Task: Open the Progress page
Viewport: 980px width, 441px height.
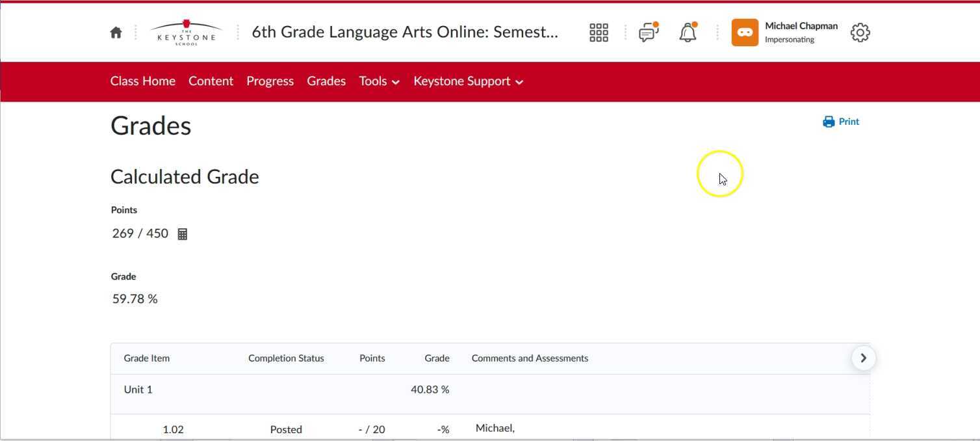Action: point(270,81)
